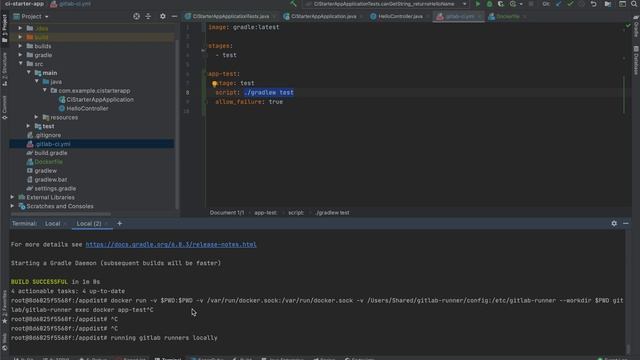Select the gradlew file
The height and width of the screenshot is (360, 640).
(45, 171)
